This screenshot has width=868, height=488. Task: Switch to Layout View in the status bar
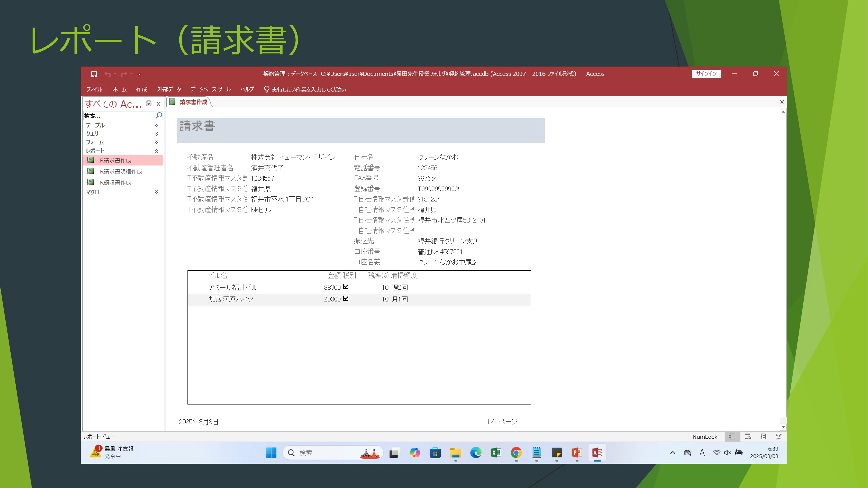click(764, 436)
